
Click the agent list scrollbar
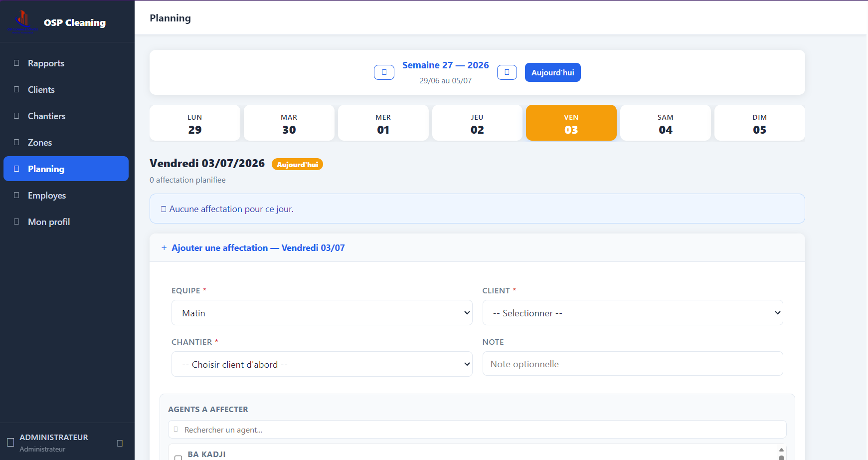point(781,453)
